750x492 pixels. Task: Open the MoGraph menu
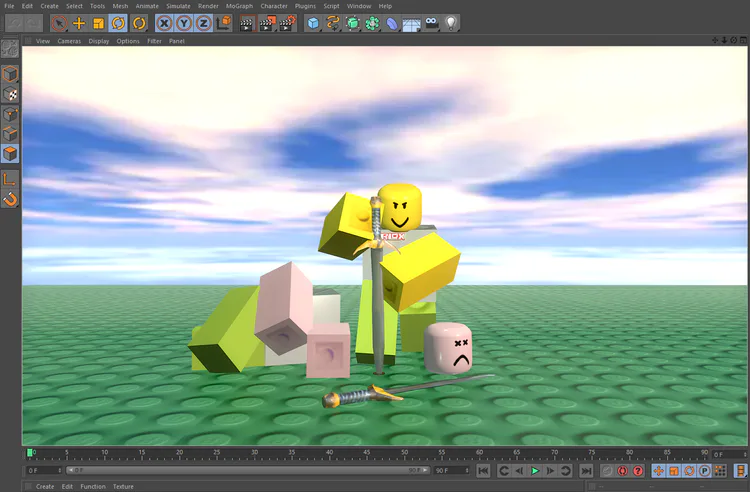(x=239, y=6)
